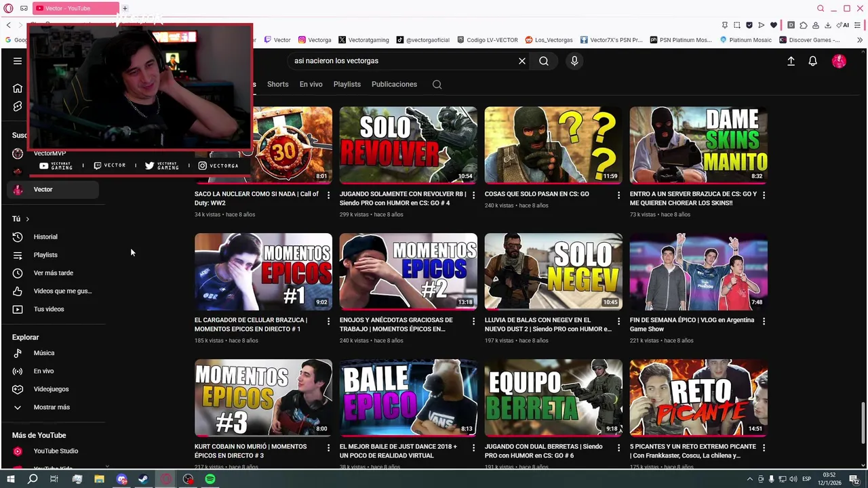Image resolution: width=868 pixels, height=488 pixels.
Task: Select Vector channel in subscriptions
Action: [53, 190]
